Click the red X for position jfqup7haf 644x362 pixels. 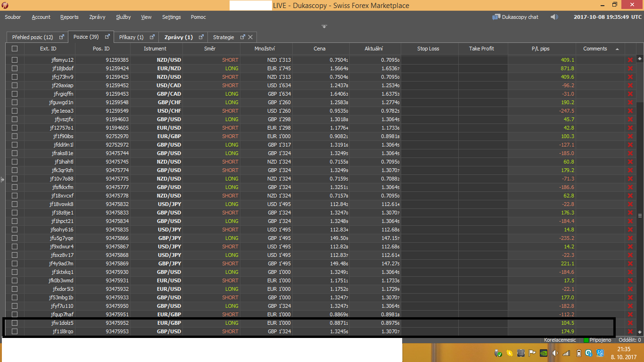[x=630, y=314]
